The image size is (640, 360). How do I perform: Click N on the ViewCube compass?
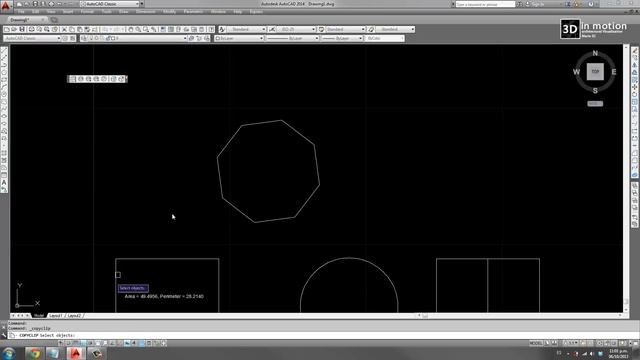point(595,53)
